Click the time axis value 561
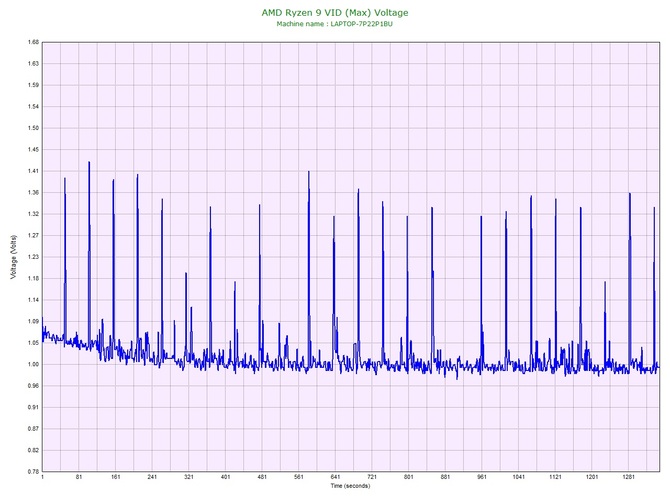 [x=299, y=477]
